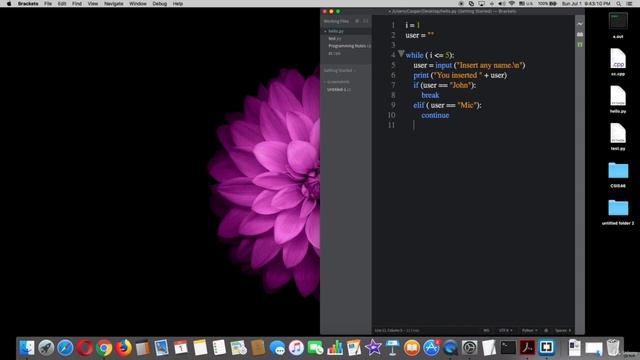This screenshot has height=360, width=640.
Task: Open the Trash in the Dock
Action: pos(613,348)
